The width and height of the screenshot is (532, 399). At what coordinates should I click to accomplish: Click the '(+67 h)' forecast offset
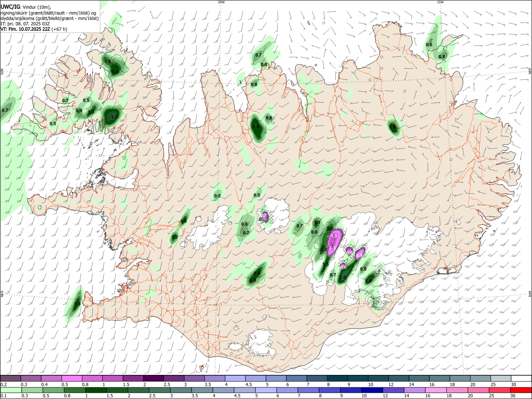pyautogui.click(x=59, y=29)
